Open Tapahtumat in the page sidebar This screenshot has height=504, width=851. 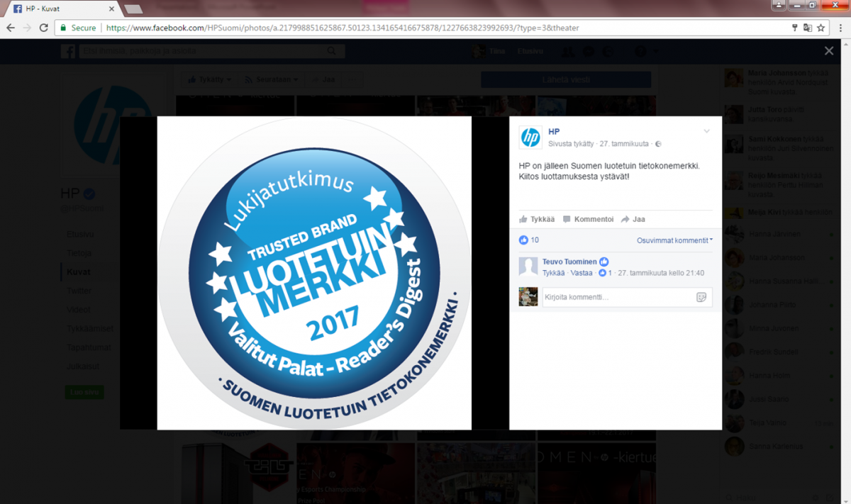[87, 347]
